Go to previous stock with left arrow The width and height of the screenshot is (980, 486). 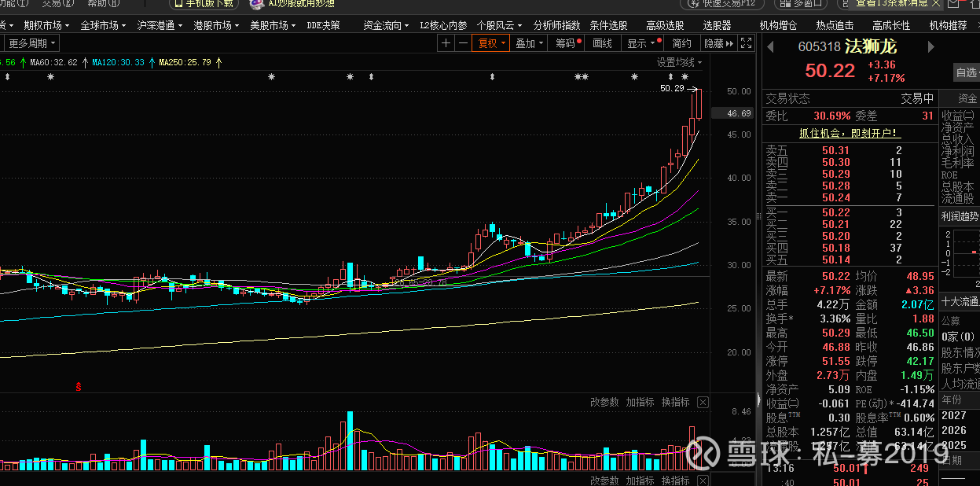click(x=770, y=47)
